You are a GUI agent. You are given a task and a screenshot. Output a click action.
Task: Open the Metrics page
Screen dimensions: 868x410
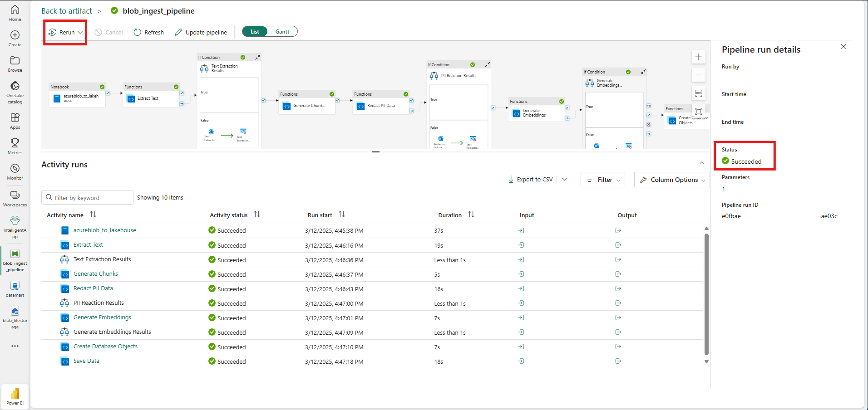click(15, 146)
